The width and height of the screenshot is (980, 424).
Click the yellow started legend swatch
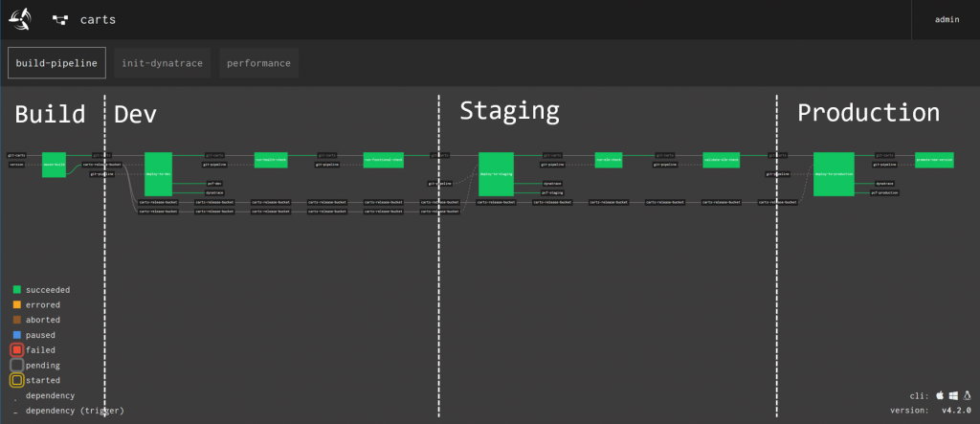point(17,380)
